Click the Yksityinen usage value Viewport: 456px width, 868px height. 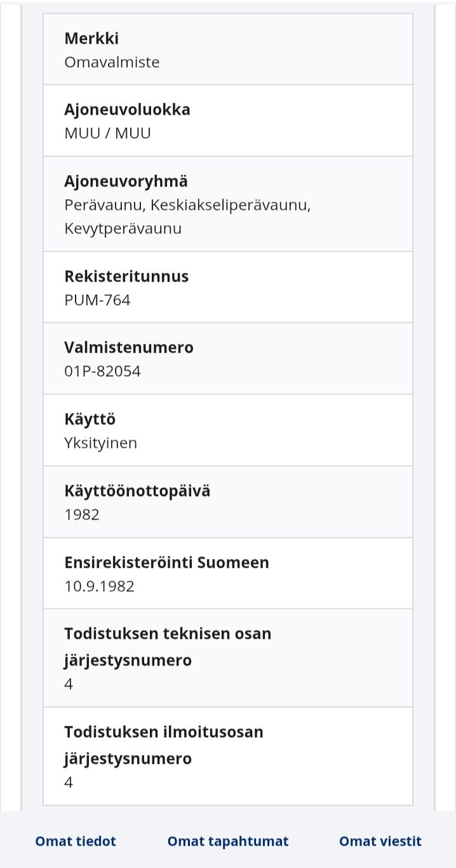(x=101, y=442)
